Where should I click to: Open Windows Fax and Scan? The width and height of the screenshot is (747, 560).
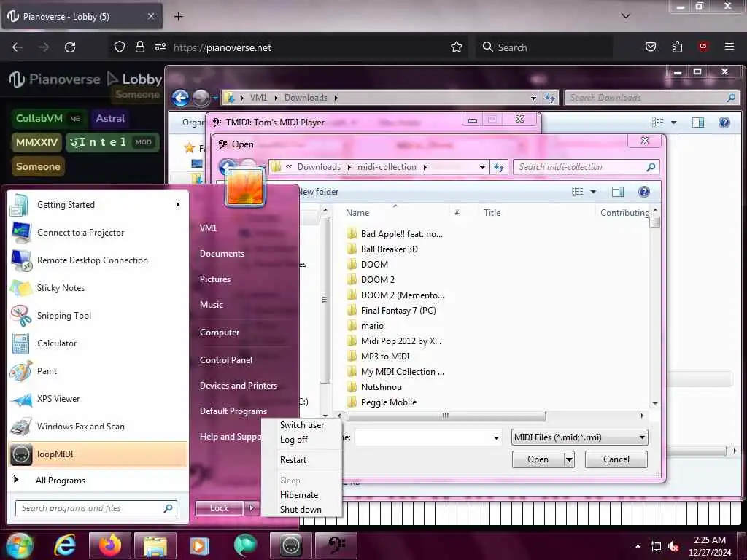(98, 427)
